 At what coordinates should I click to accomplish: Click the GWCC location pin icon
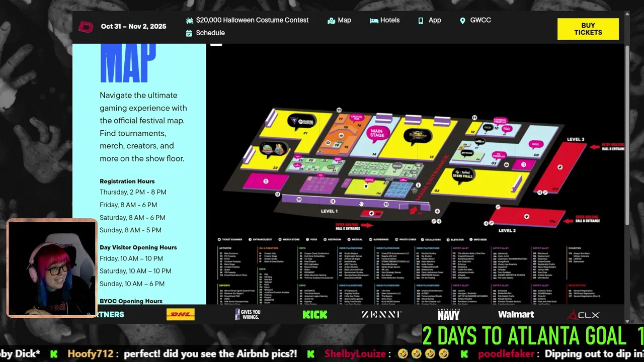click(x=462, y=21)
